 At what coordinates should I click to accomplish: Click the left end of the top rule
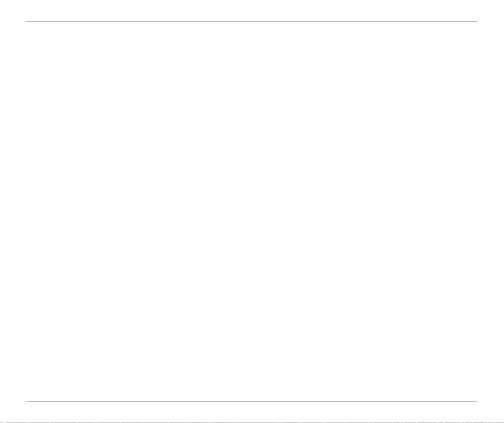pyautogui.click(x=27, y=21)
